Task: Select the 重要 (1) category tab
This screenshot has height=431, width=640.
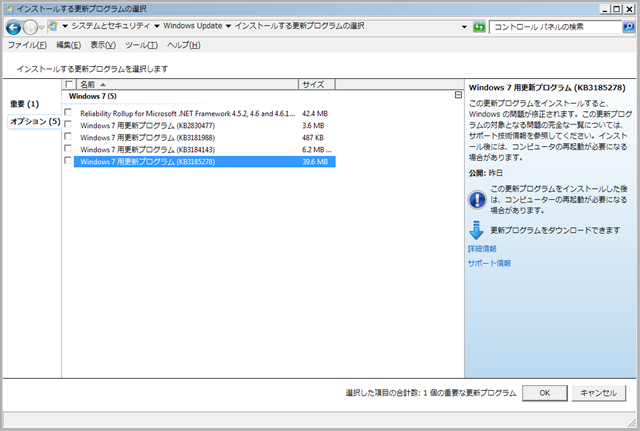Action: [24, 104]
